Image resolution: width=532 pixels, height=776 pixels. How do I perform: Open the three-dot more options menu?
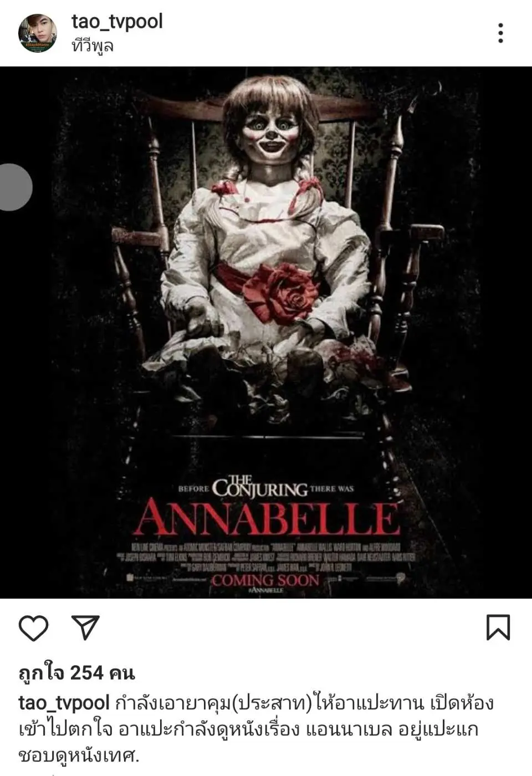(x=500, y=33)
